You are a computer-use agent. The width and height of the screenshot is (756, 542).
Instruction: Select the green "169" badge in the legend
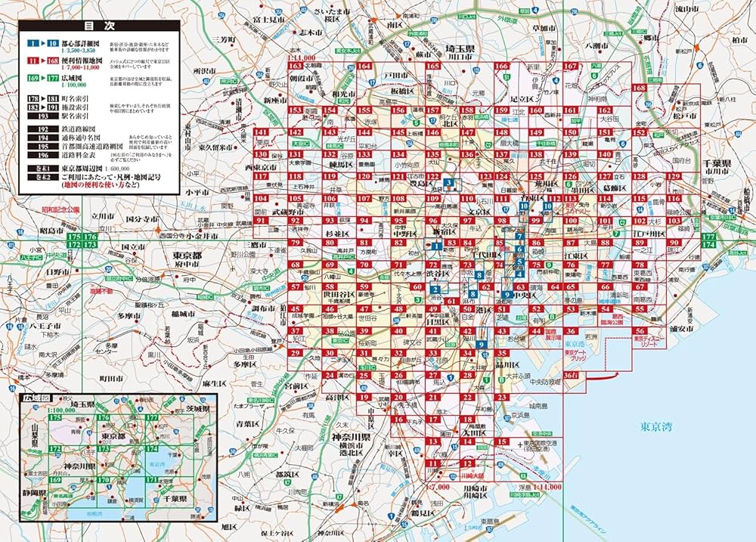34,76
